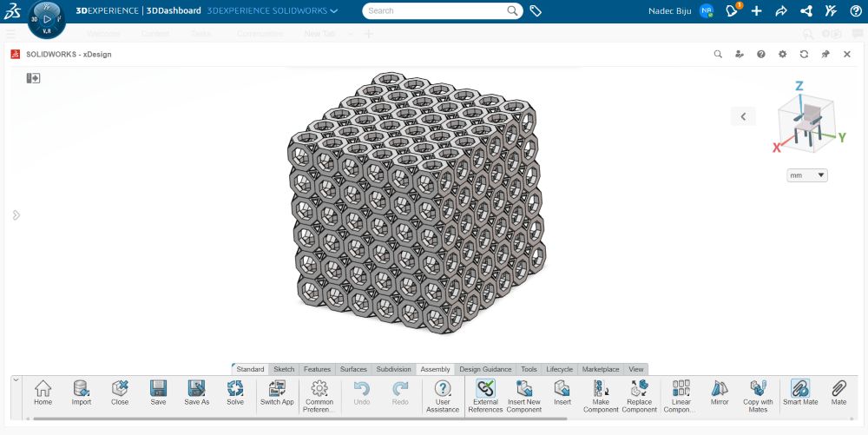Toggle the design tree panel icon
Viewport: 868px width, 435px height.
pos(33,78)
